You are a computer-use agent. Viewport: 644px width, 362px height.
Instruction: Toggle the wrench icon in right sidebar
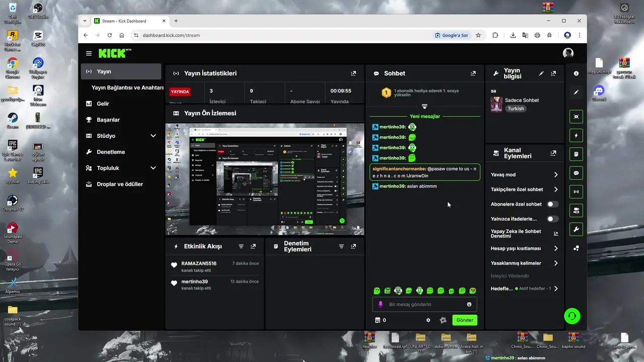(x=576, y=229)
